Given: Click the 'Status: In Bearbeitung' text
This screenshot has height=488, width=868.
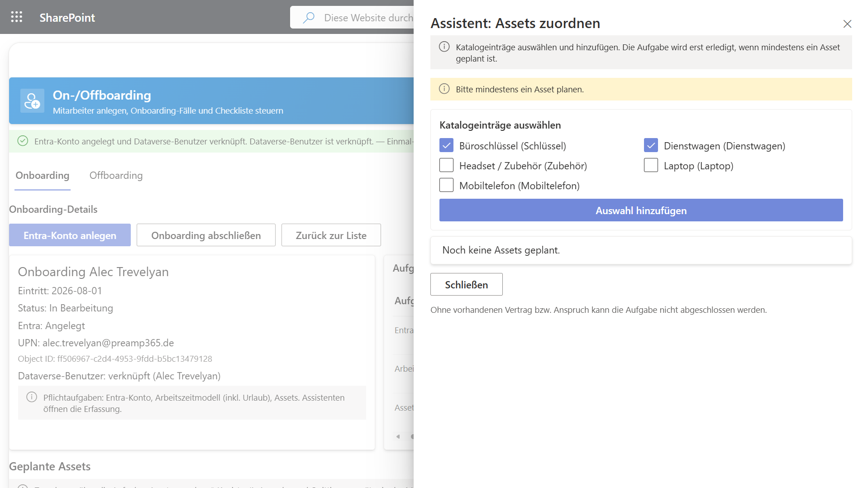Looking at the screenshot, I should coord(65,308).
